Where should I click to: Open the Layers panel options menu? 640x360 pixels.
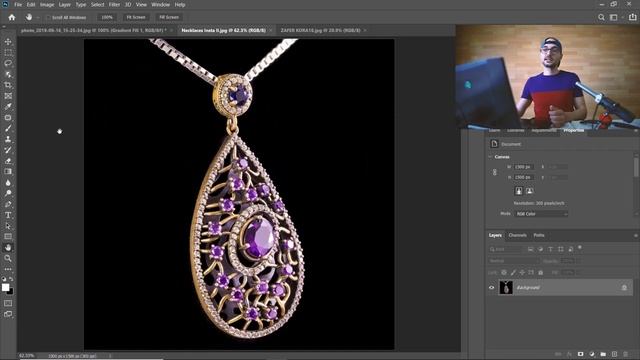(636, 236)
